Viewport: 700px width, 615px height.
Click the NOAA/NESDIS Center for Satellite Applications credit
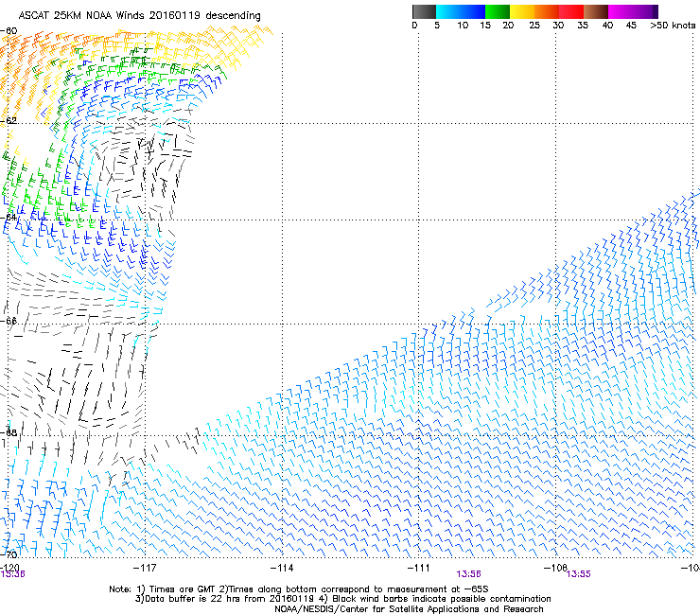coord(409,609)
